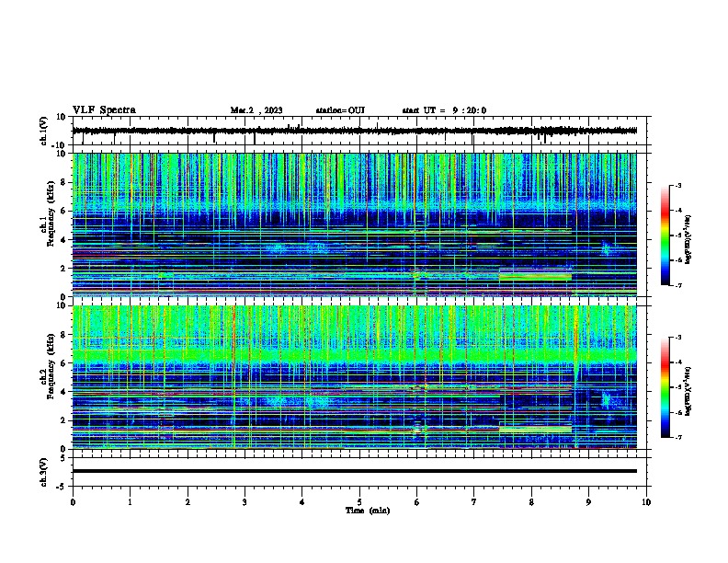Click the emission blob after minute 9 in ch.2
Viewport: 728px width, 563px height.
tap(606, 400)
